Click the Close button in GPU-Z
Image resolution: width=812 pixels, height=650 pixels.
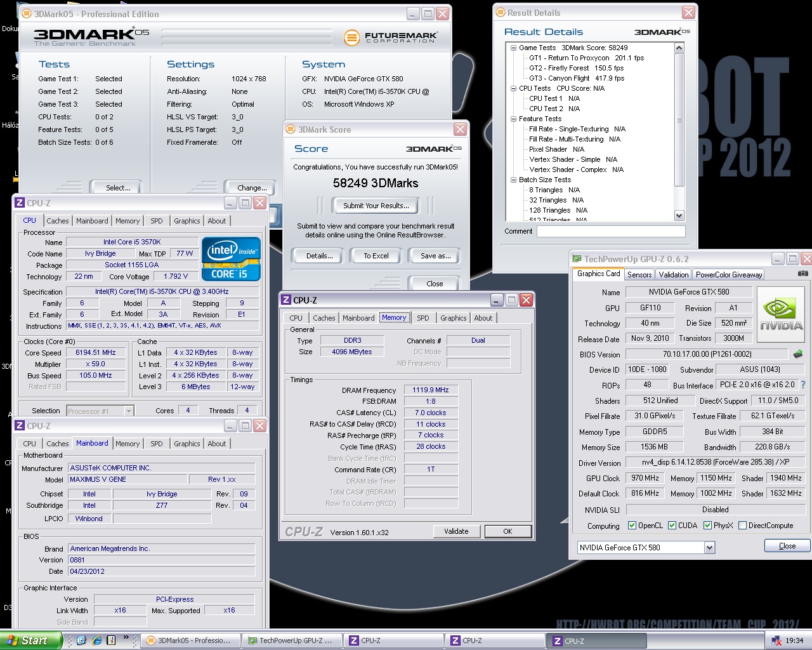(787, 546)
